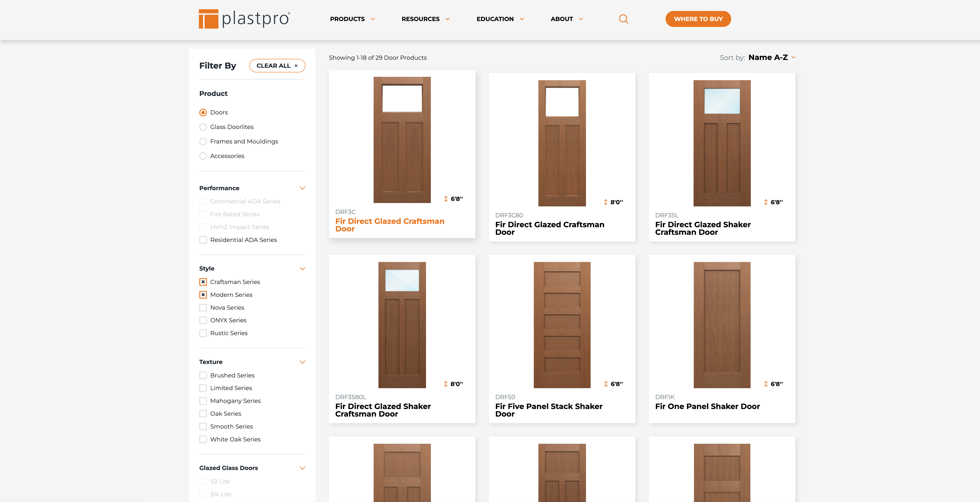This screenshot has width=980, height=502.
Task: Enable the Oak Series texture filter
Action: coord(203,414)
